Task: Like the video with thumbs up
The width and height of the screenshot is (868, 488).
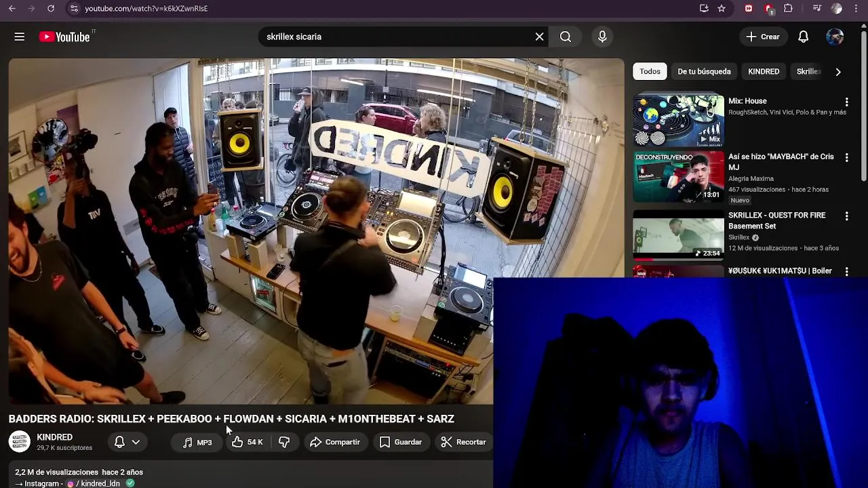Action: pos(247,442)
